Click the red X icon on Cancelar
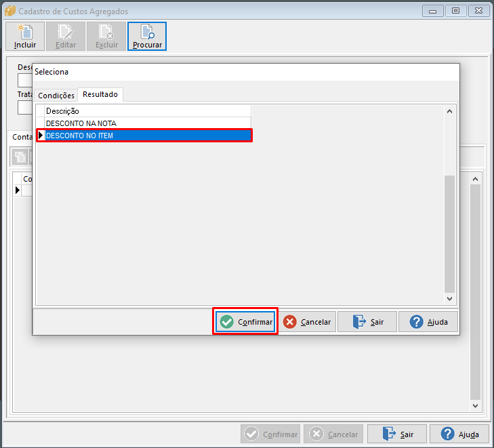This screenshot has width=494, height=448. point(289,322)
